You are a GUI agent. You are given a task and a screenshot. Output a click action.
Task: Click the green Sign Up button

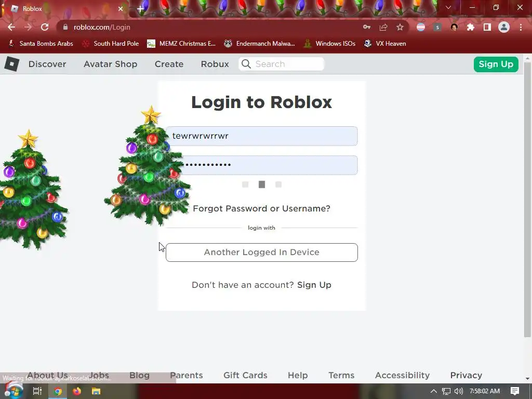click(x=496, y=64)
